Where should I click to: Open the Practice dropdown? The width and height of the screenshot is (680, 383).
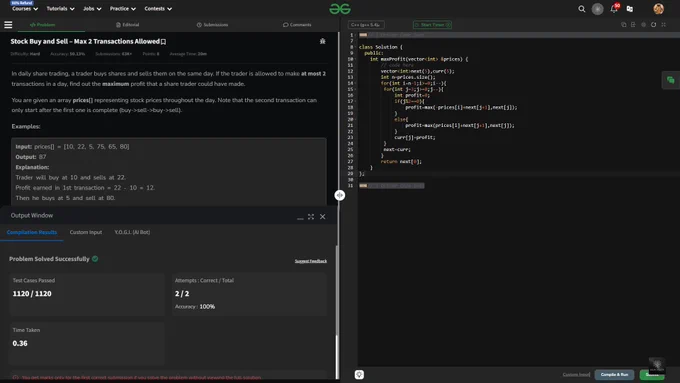(x=123, y=9)
